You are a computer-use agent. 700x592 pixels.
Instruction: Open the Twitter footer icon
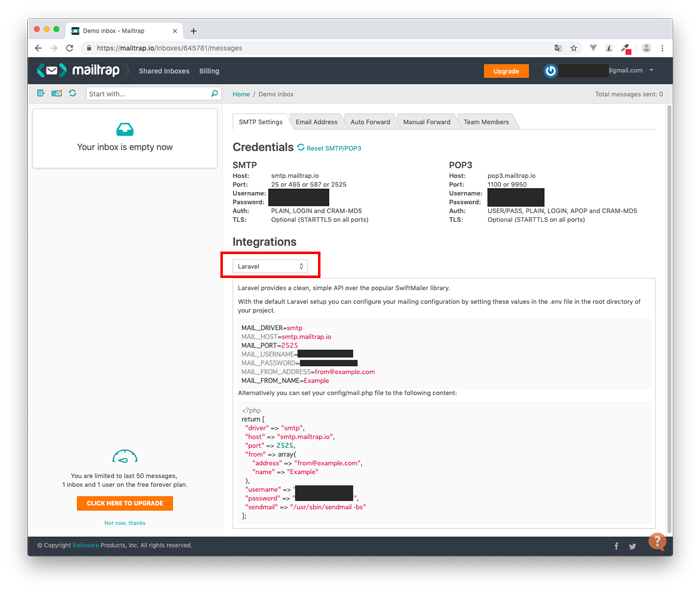(633, 546)
